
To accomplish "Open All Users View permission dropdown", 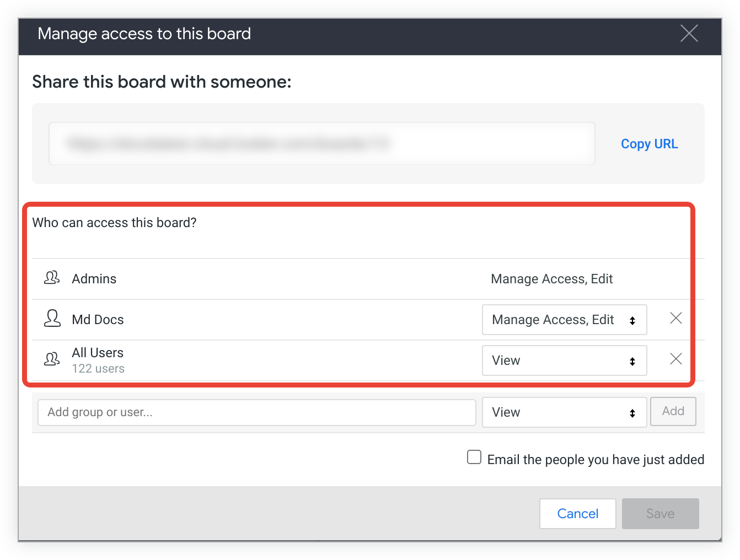I will [x=564, y=360].
